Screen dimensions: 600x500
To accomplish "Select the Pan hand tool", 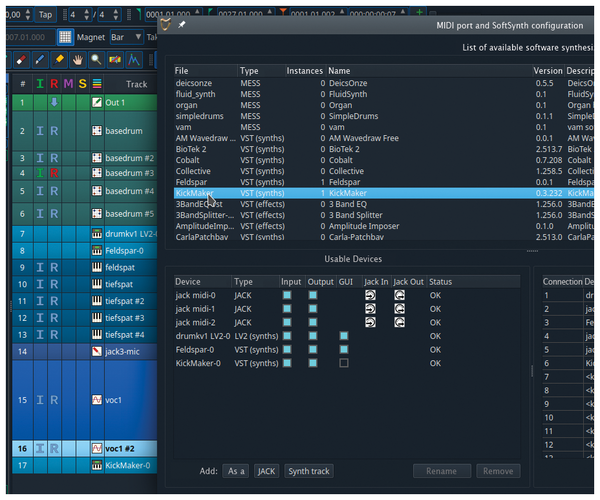I will point(78,60).
